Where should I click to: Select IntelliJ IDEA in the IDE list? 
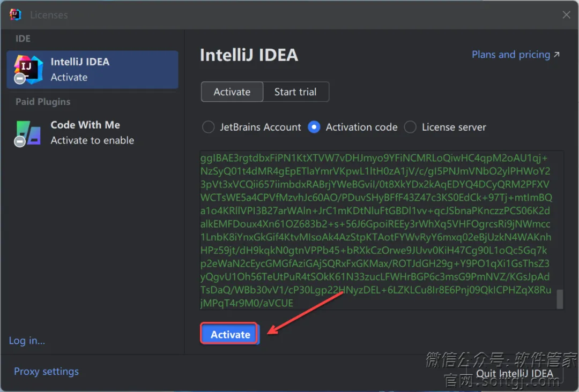click(92, 70)
